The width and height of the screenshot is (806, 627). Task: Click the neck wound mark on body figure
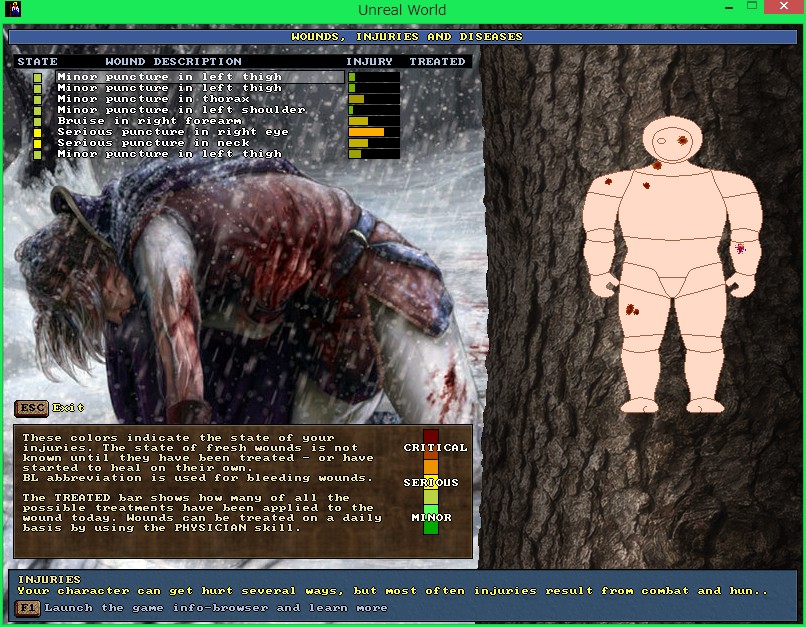657,165
